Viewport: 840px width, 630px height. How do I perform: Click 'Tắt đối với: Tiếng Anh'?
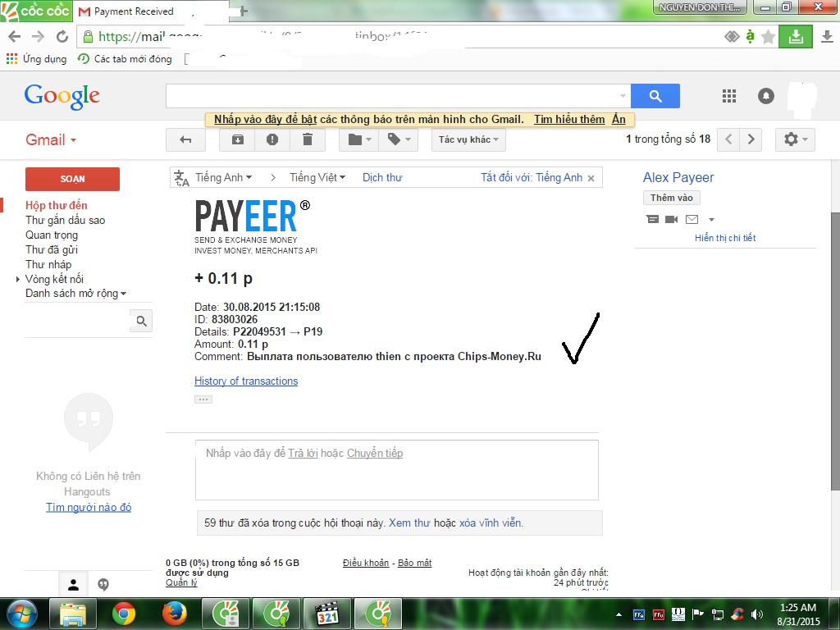tap(532, 177)
